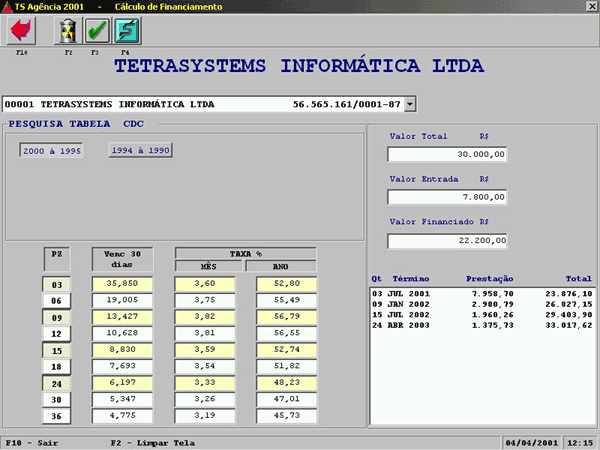Click the red triangle app icon in title bar

pos(7,7)
